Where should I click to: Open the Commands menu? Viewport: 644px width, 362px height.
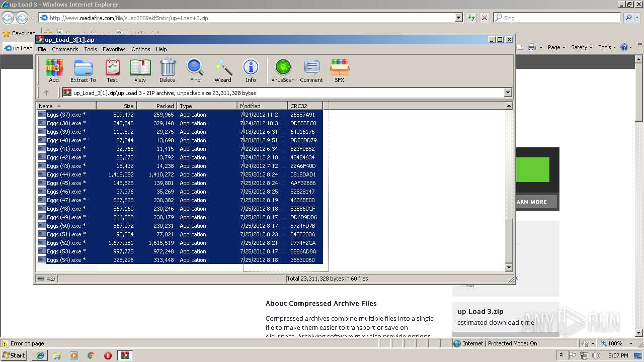click(x=65, y=49)
